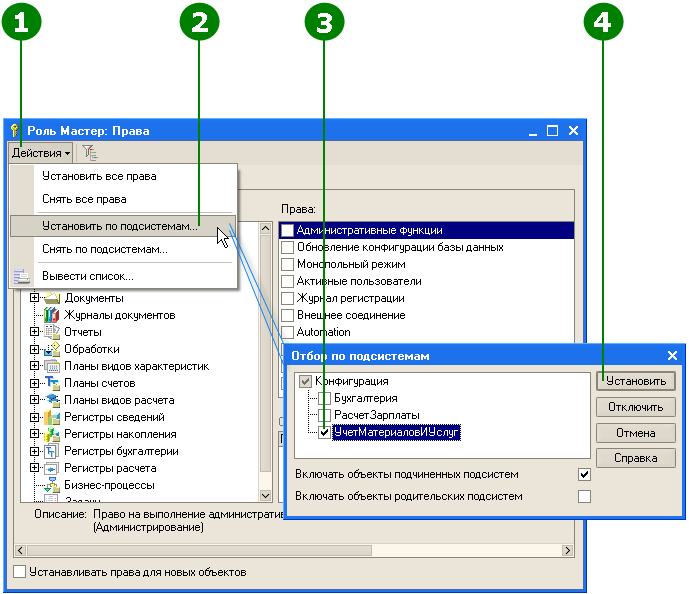
Task: Click tree scrollbar down arrow
Action: tap(265, 496)
